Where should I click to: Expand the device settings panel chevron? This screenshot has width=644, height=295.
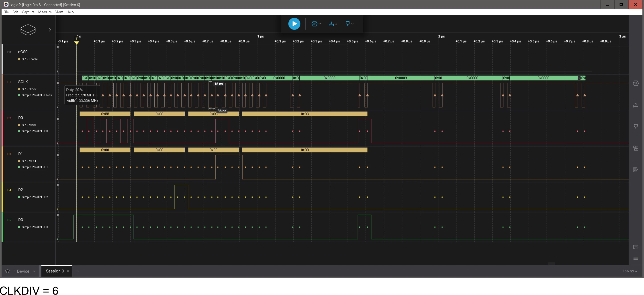(x=50, y=30)
